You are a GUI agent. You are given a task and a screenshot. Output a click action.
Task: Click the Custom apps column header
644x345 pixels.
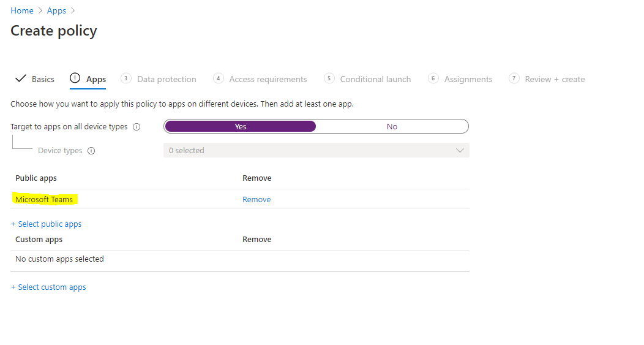point(39,240)
